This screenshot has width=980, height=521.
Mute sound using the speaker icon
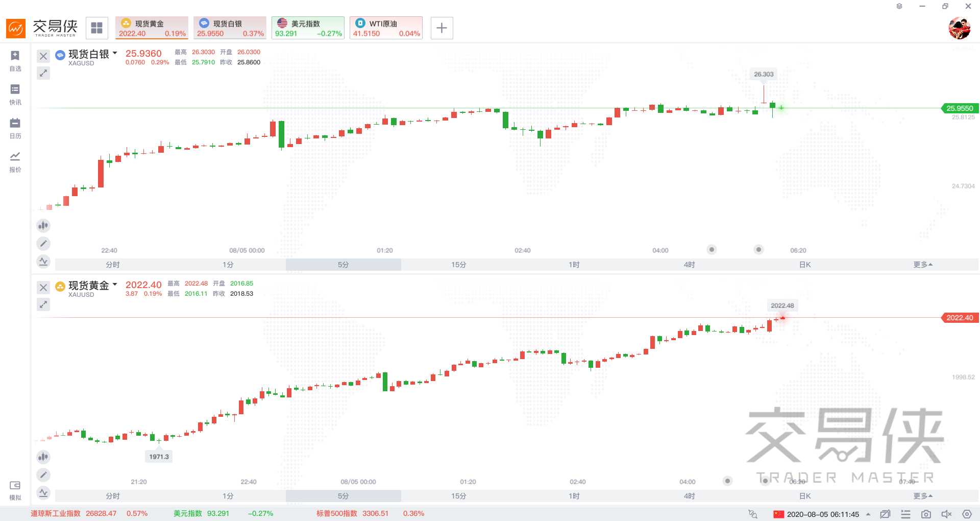coord(947,514)
